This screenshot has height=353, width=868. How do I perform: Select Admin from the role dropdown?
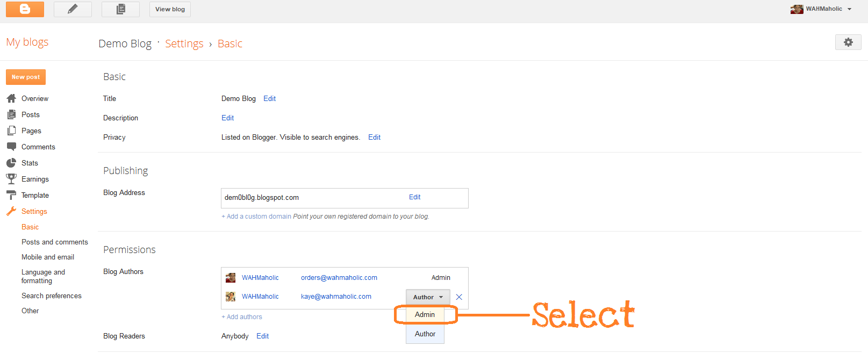tap(425, 315)
